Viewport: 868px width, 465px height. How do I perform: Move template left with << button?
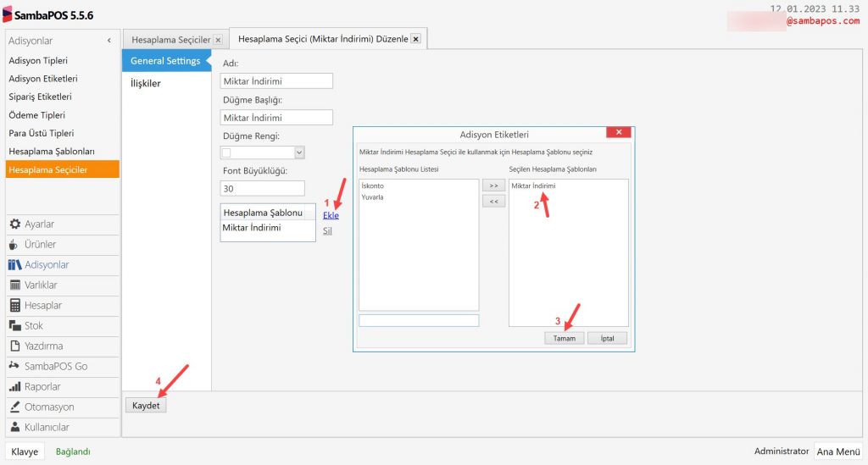[x=493, y=202]
